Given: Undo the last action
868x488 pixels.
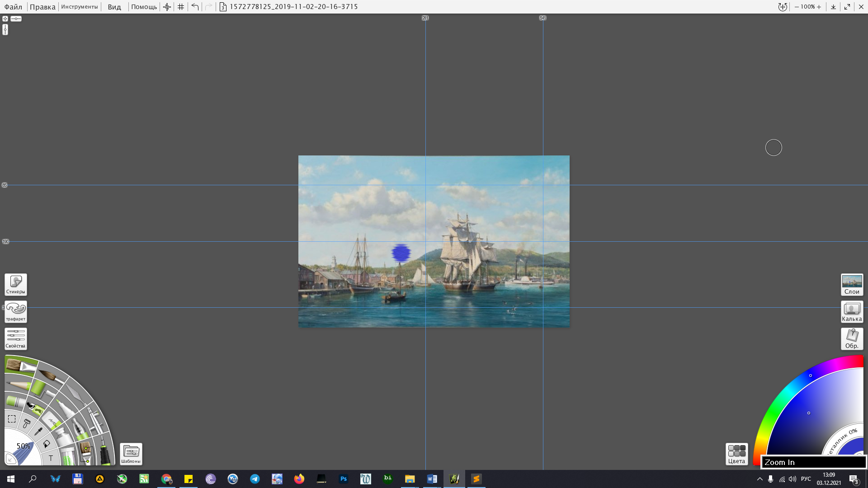Looking at the screenshot, I should coord(195,7).
